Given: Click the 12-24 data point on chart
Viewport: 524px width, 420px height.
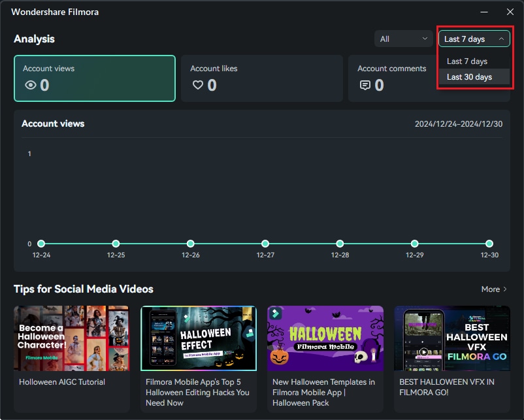Looking at the screenshot, I should [x=41, y=244].
